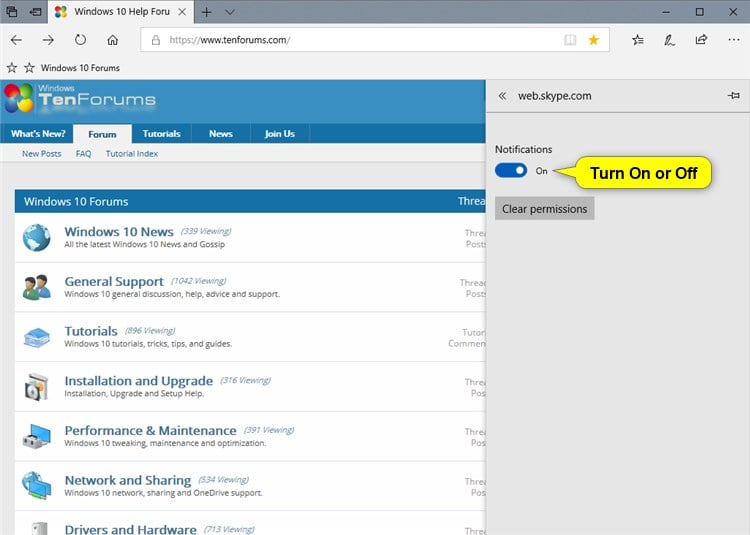Open the Join Us tab
The height and width of the screenshot is (535, 750).
coord(280,134)
